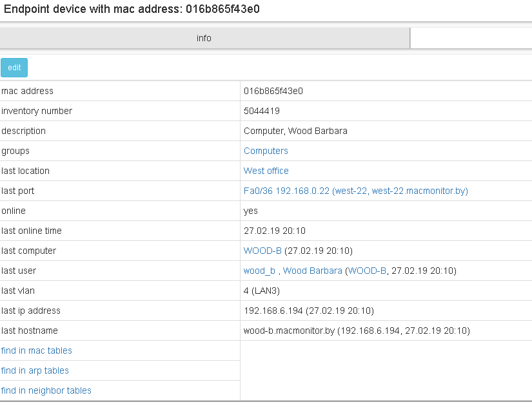
Task: Click the inventory number 5044419
Action: (x=261, y=111)
